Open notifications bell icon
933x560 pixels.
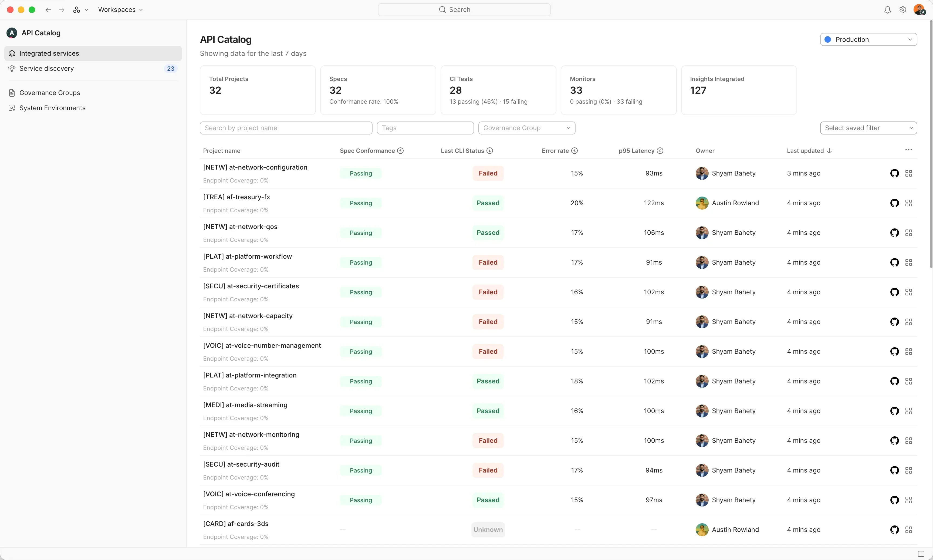point(887,10)
